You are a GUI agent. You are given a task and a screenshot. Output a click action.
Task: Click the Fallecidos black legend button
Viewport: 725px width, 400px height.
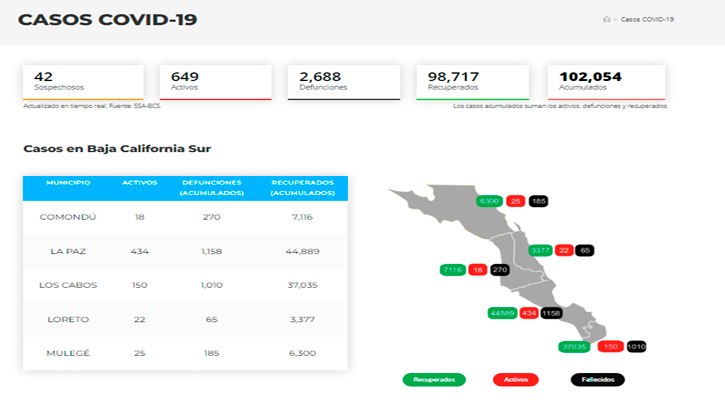598,380
